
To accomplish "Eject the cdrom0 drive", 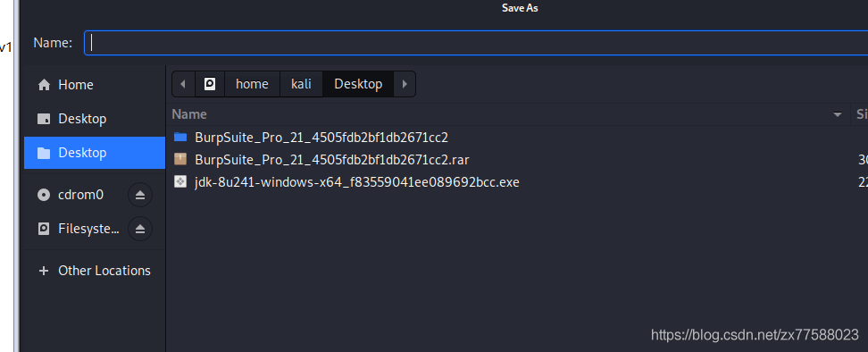I will [140, 195].
